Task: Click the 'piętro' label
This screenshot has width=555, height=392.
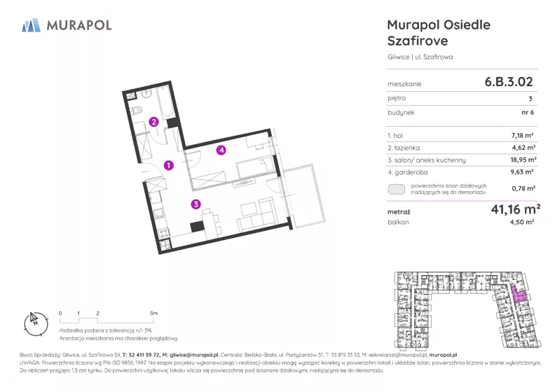Action: pyautogui.click(x=397, y=98)
